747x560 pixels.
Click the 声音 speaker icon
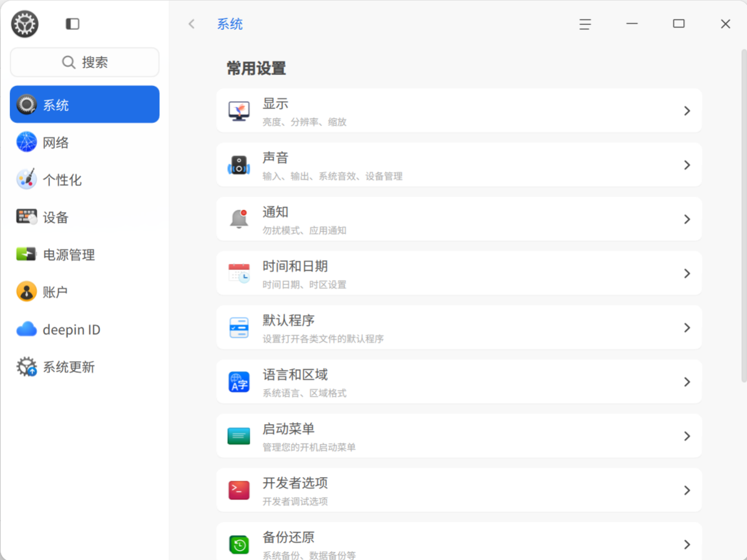click(238, 165)
